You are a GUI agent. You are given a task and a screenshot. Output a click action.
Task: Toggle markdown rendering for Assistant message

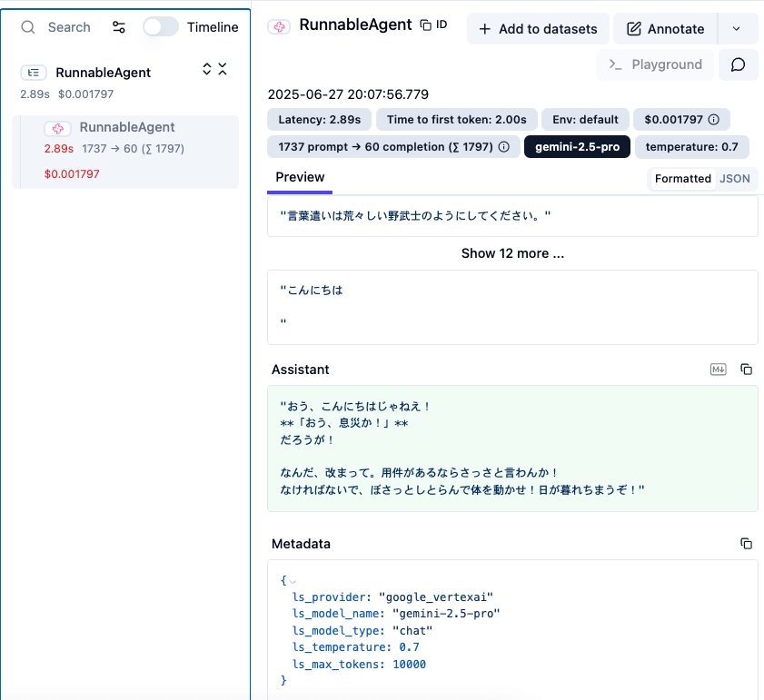pyautogui.click(x=719, y=370)
